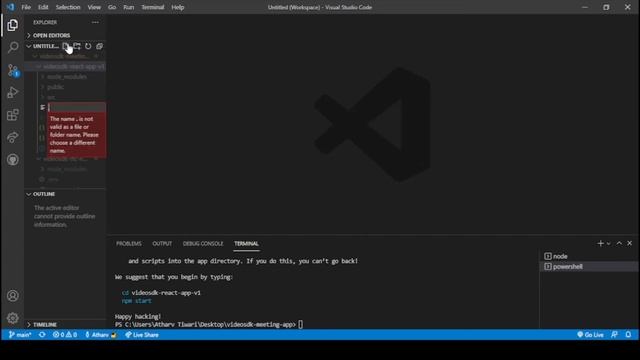Click Go Live in status bar
Image resolution: width=640 pixels, height=360 pixels.
tap(590, 335)
